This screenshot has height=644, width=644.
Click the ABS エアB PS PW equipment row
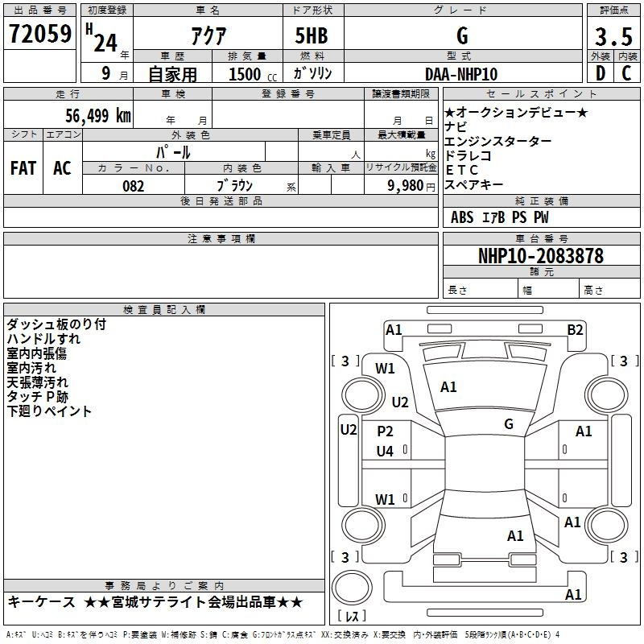pyautogui.click(x=500, y=217)
